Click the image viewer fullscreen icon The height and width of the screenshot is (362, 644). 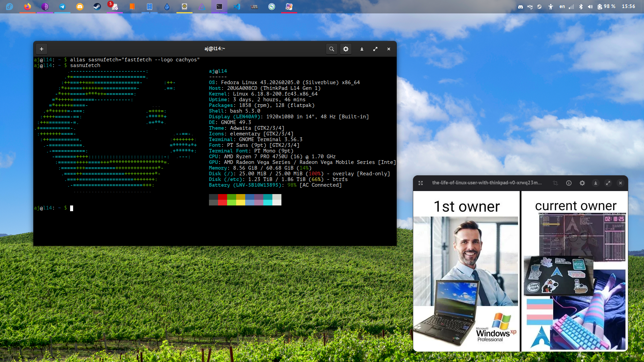click(421, 183)
